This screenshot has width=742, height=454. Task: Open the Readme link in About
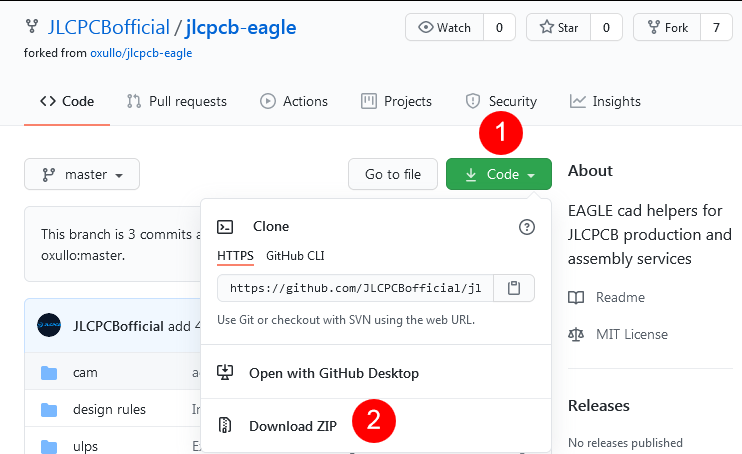point(620,297)
